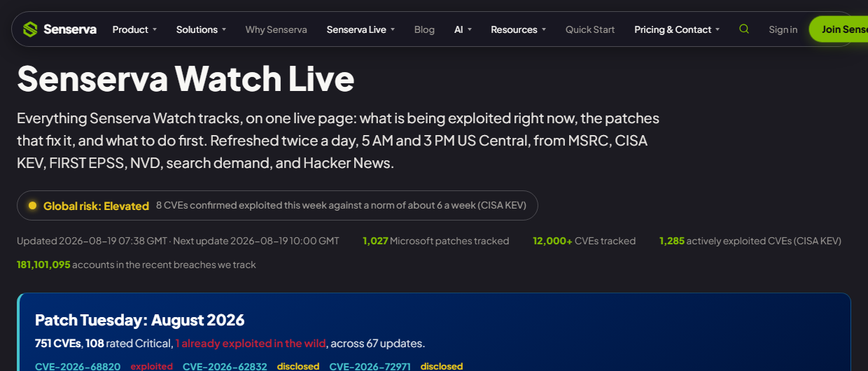Click disclosed tag after CVE-2026-72971

[442, 366]
